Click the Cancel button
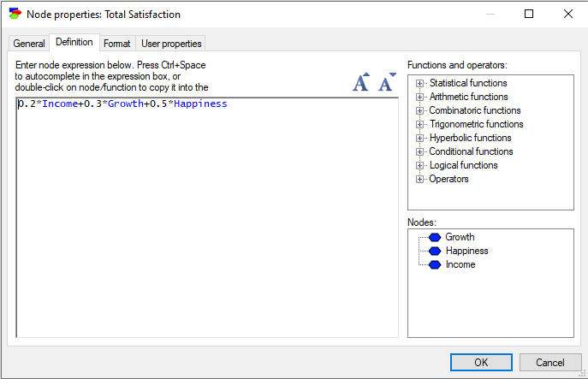The image size is (588, 379). pyautogui.click(x=550, y=363)
